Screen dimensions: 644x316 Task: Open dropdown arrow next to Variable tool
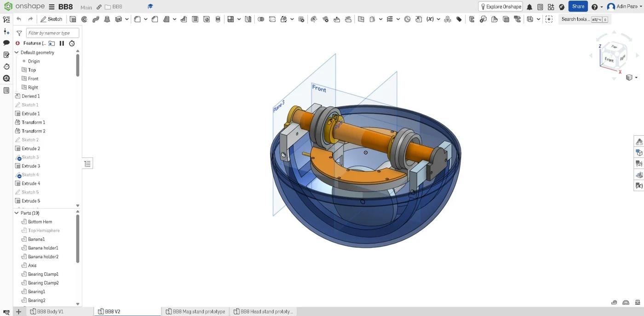(x=438, y=19)
